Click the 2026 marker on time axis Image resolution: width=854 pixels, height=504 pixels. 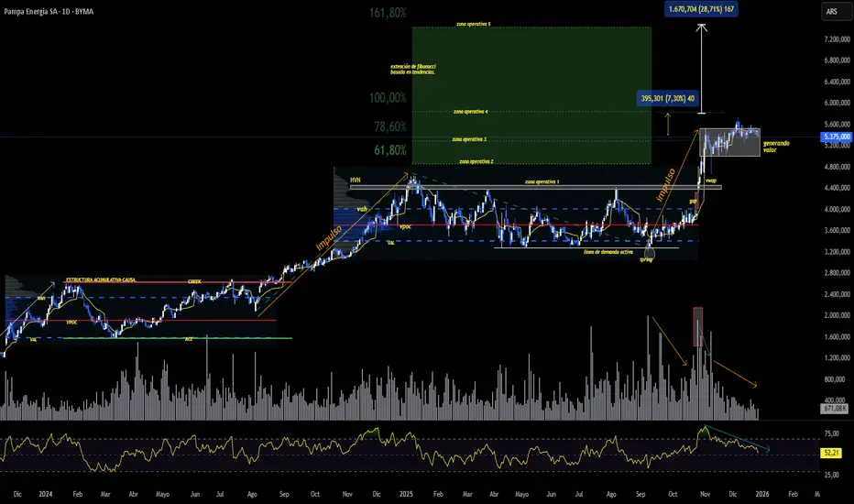point(762,494)
